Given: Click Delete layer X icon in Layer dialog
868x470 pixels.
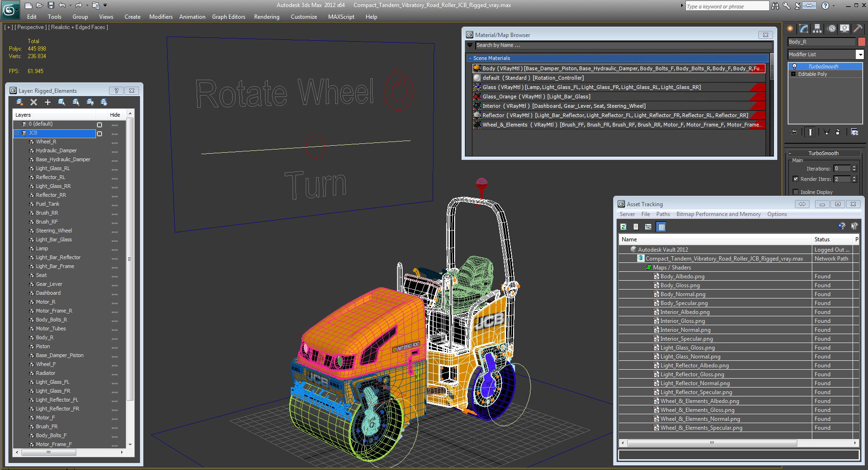Looking at the screenshot, I should click(34, 102).
